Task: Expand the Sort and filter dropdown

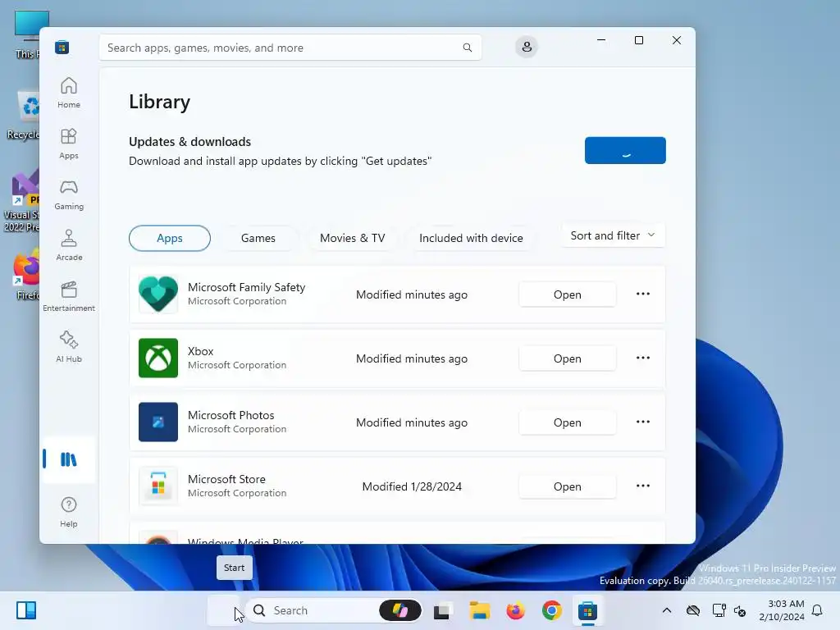Action: coord(613,235)
